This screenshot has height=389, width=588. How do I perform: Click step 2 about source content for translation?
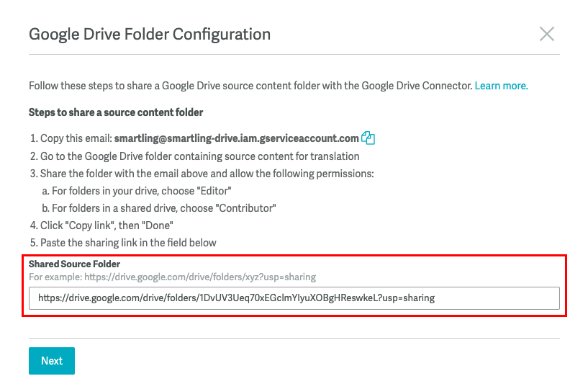pos(194,156)
